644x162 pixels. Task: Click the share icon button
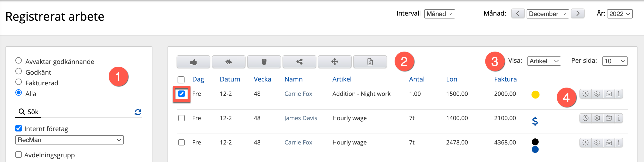tap(299, 62)
